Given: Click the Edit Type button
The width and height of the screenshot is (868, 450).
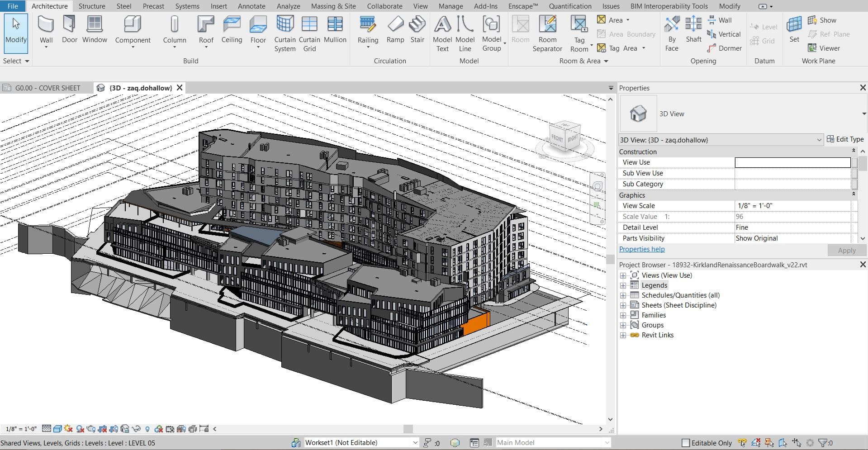Looking at the screenshot, I should coord(845,139).
